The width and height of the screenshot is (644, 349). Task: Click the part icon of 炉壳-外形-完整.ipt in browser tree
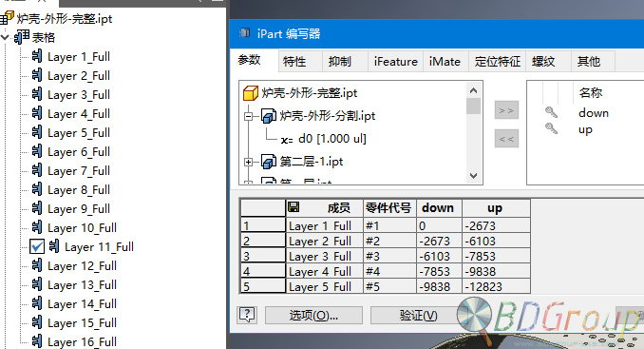pyautogui.click(x=8, y=17)
